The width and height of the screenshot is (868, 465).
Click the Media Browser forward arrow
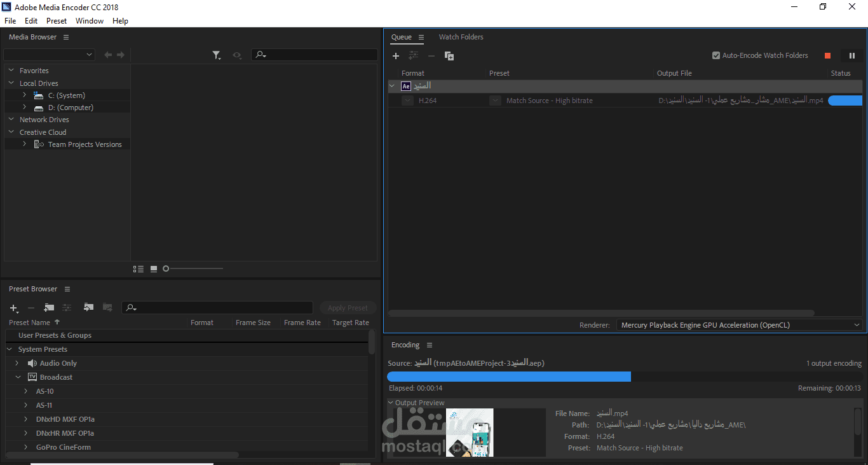[x=121, y=55]
